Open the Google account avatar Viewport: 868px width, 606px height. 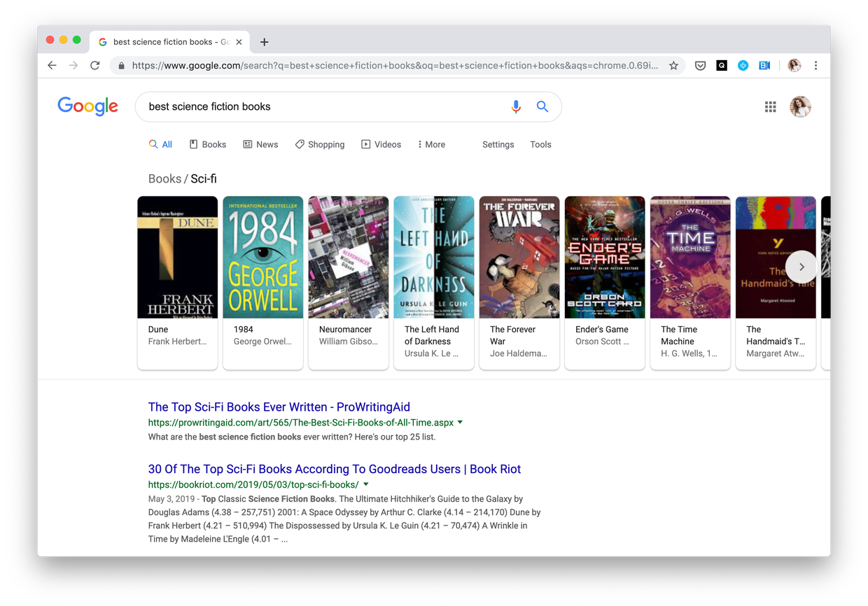[800, 106]
